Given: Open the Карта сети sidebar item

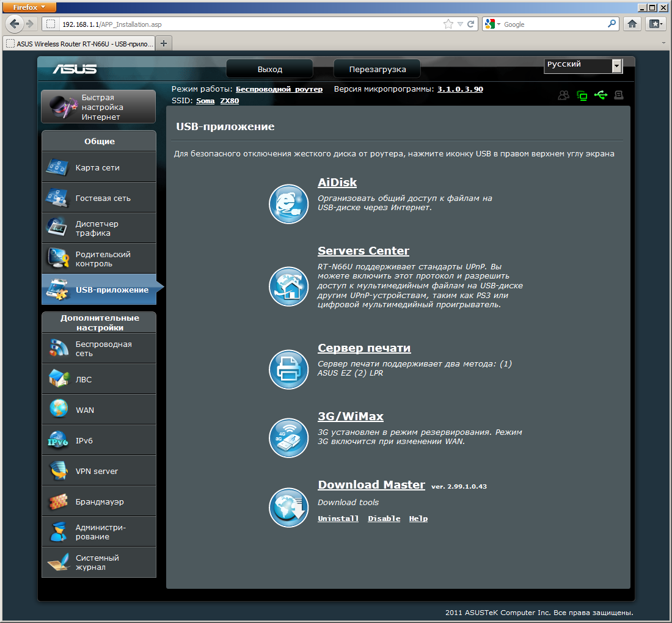Looking at the screenshot, I should point(99,167).
